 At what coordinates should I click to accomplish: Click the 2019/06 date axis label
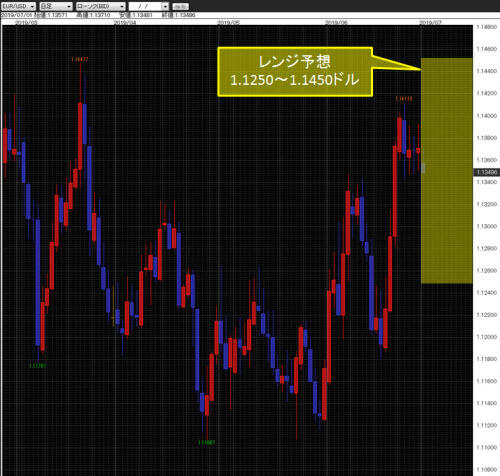click(x=336, y=22)
